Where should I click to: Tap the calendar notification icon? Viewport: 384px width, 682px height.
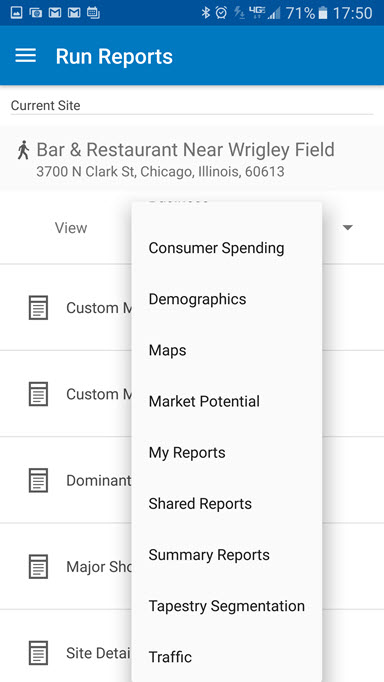coord(93,13)
